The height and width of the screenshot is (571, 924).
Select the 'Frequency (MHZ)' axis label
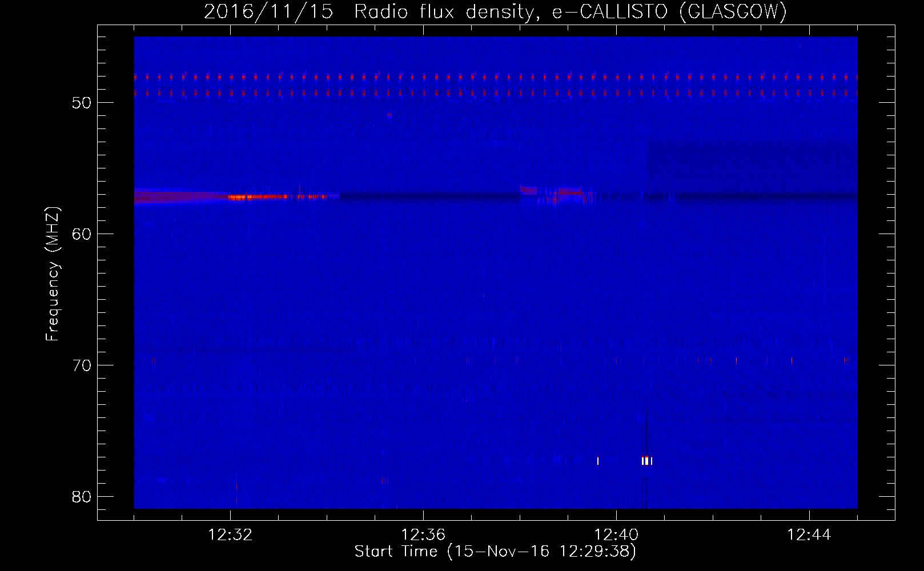[53, 274]
